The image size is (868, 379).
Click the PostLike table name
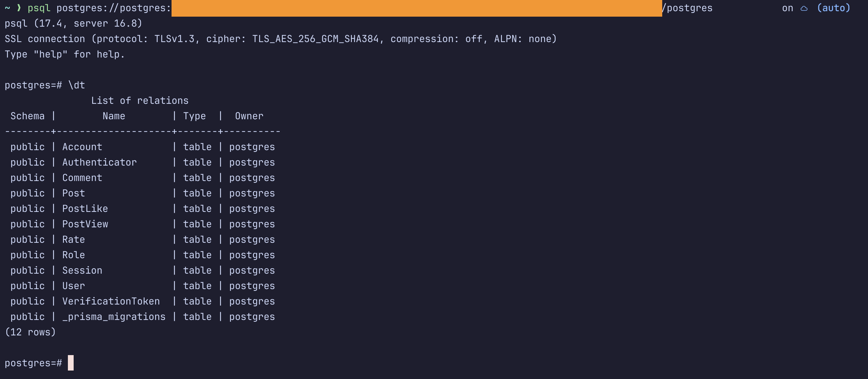[85, 209]
